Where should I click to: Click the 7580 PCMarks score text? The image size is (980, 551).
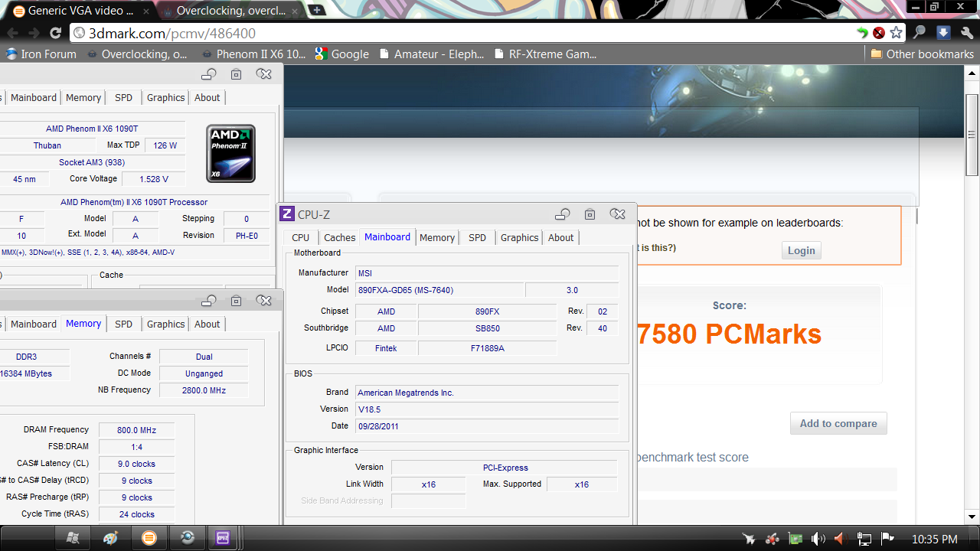tap(730, 334)
